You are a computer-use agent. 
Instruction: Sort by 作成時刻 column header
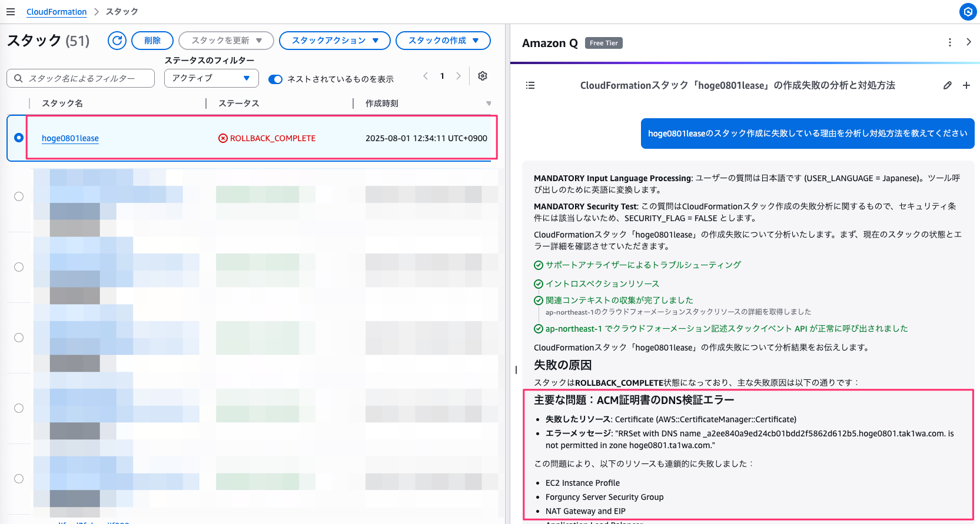[382, 104]
